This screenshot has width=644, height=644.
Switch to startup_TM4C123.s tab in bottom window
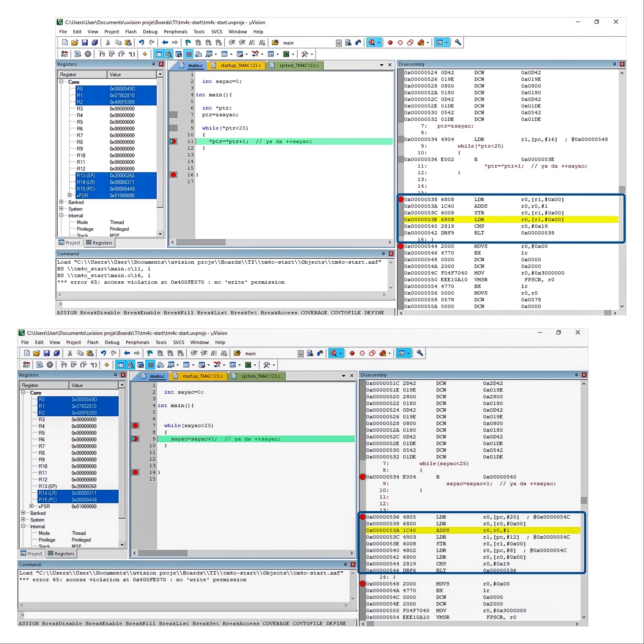click(202, 376)
